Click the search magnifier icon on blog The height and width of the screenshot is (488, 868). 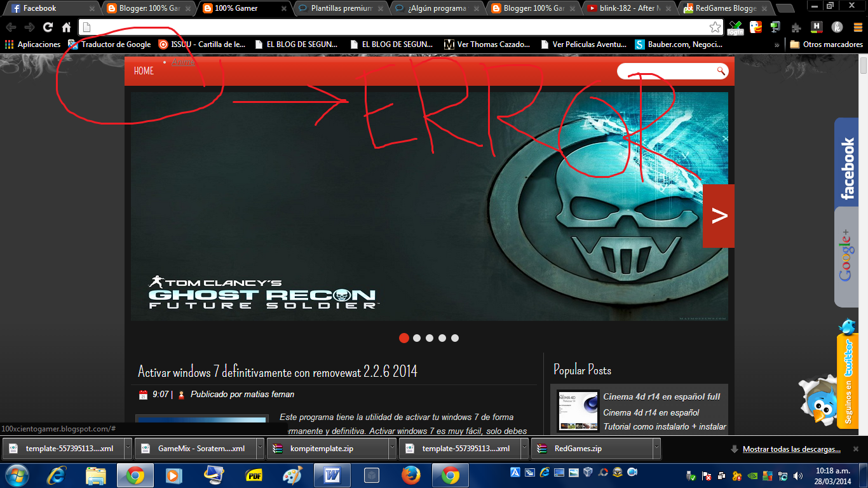coord(721,71)
